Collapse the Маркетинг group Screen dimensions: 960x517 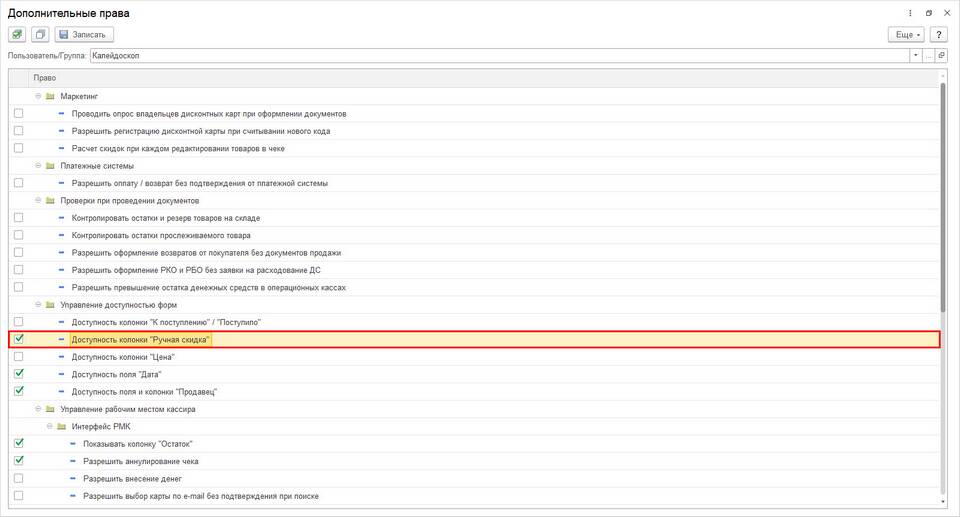click(38, 96)
